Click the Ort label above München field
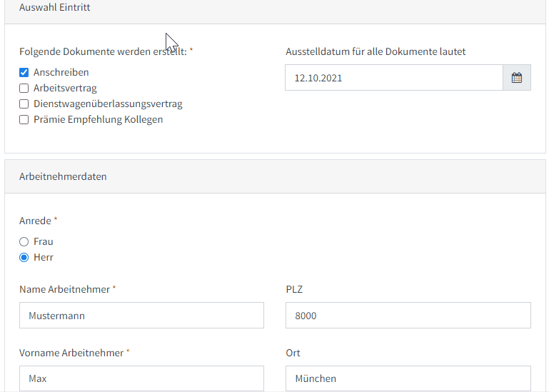 pyautogui.click(x=293, y=353)
